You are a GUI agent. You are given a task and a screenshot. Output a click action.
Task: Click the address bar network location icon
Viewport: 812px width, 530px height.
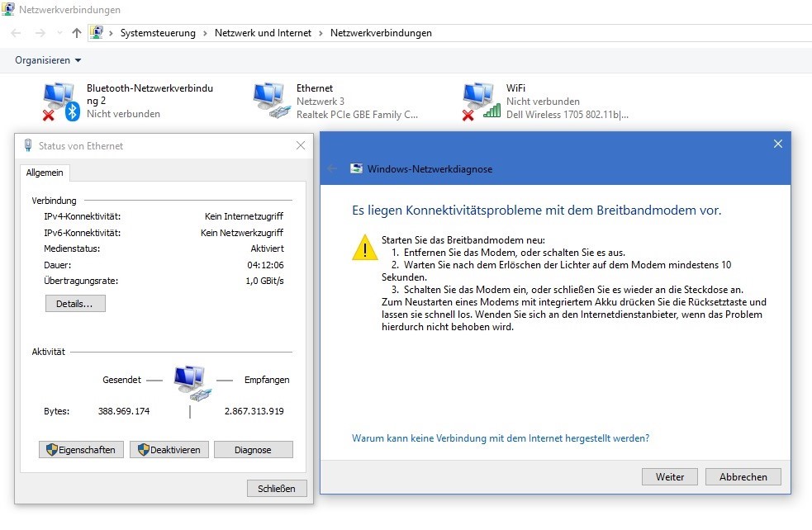click(97, 33)
